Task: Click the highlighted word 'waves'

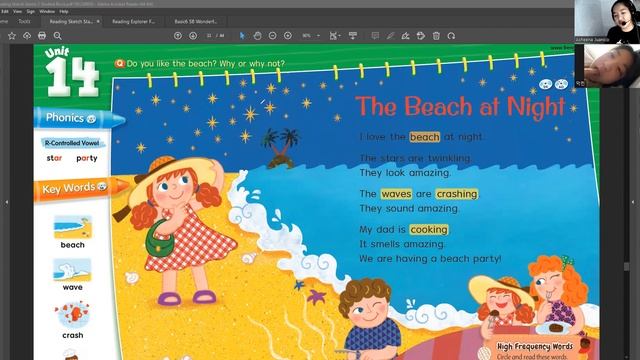Action: point(396,194)
